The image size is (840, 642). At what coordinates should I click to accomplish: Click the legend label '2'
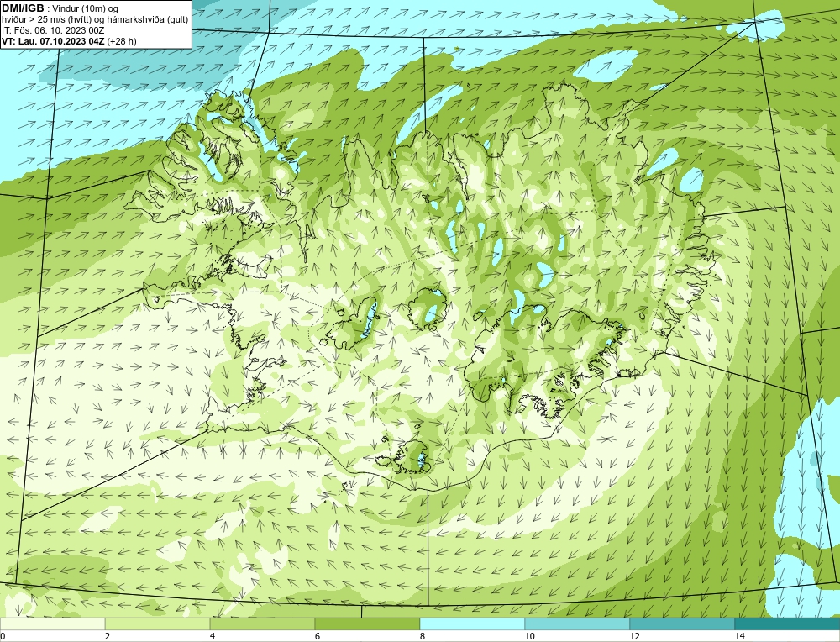click(108, 636)
